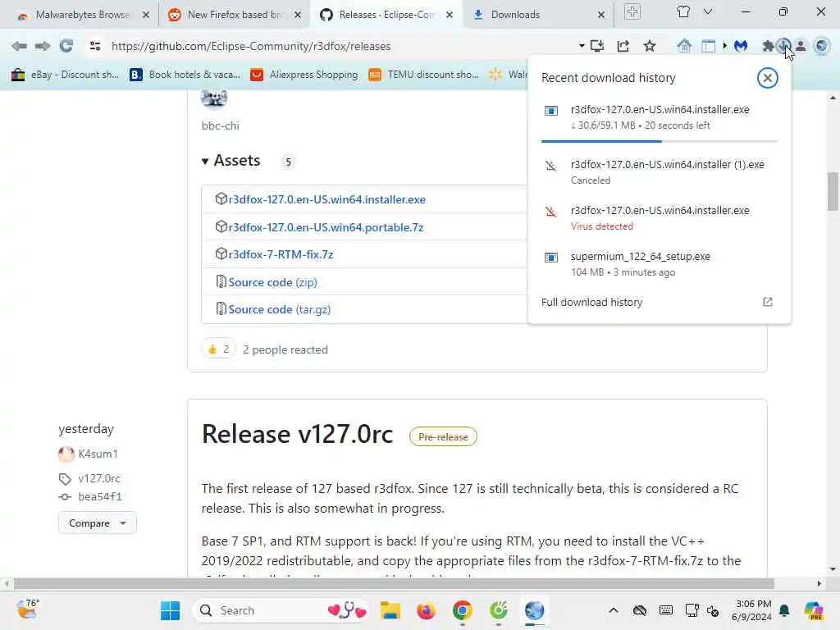Image resolution: width=840 pixels, height=630 pixels.
Task: Open site information icon beside the URL
Action: 95,46
